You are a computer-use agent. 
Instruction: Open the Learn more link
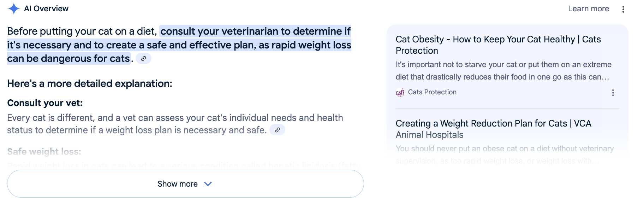(589, 8)
